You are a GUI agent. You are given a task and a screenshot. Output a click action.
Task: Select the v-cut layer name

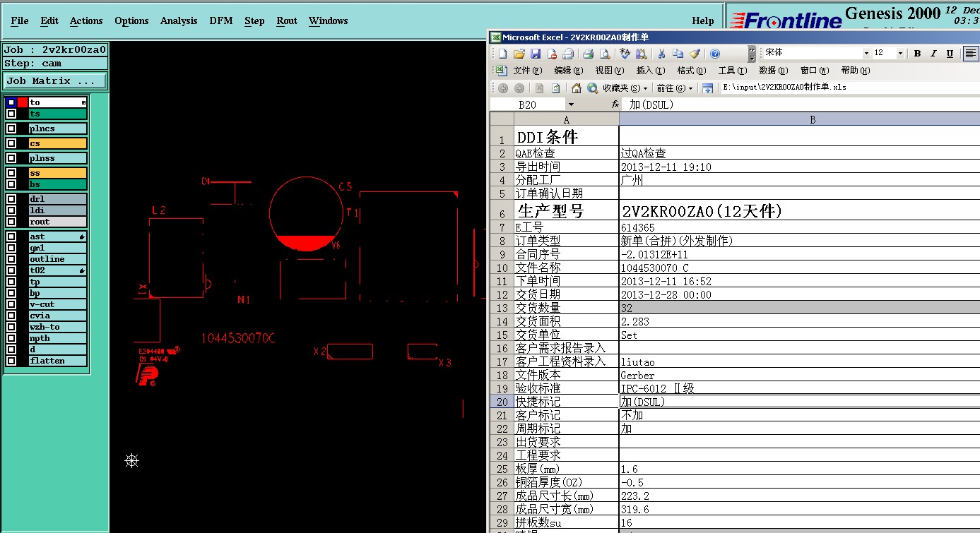pos(58,304)
